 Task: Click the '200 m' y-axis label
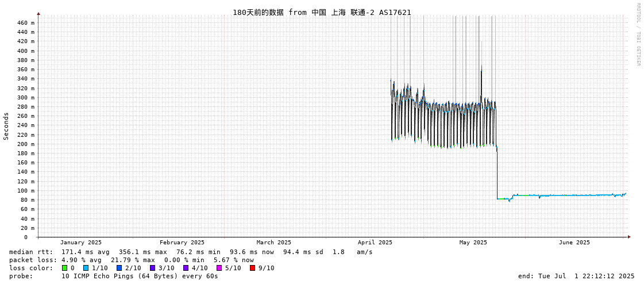tap(25, 144)
